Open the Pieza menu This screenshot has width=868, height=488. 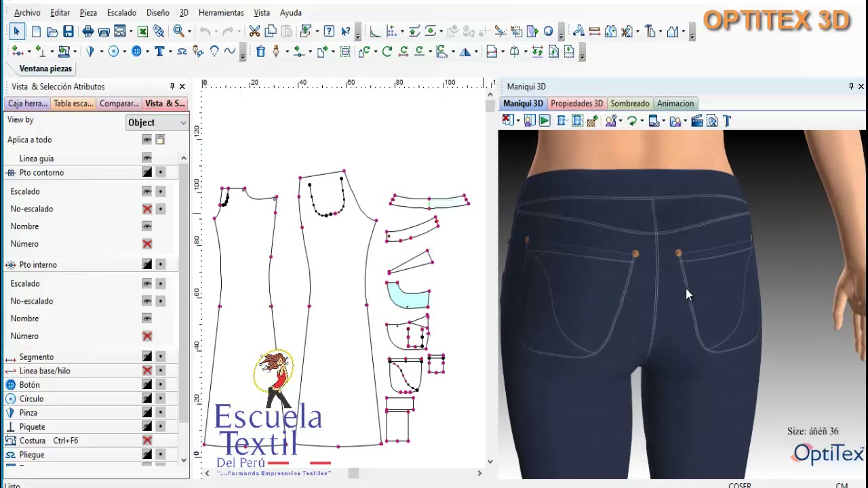88,12
